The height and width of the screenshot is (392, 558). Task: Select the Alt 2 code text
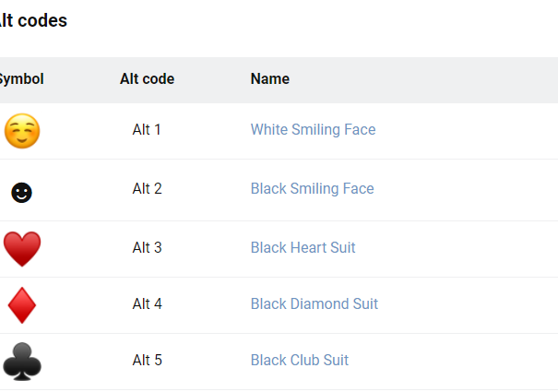147,189
